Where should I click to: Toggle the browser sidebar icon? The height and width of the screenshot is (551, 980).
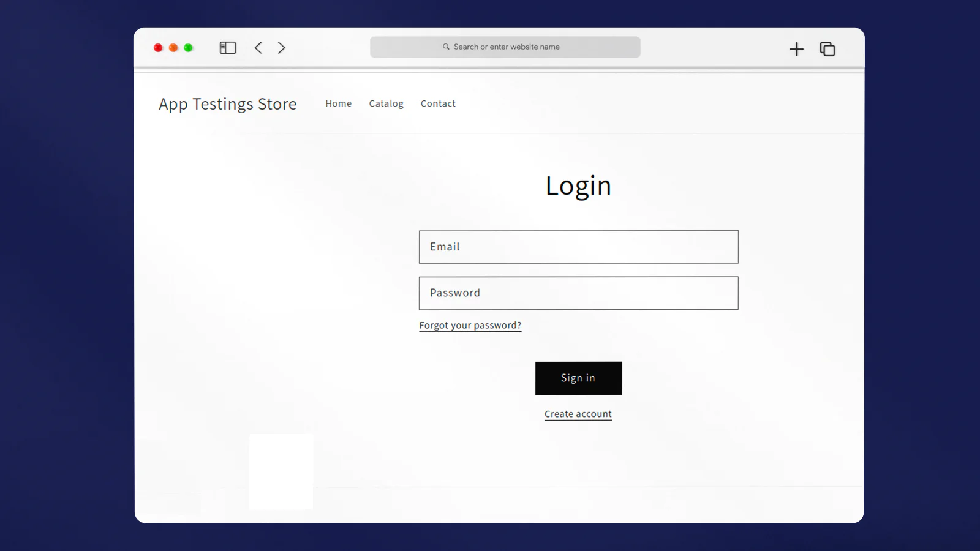pyautogui.click(x=228, y=48)
